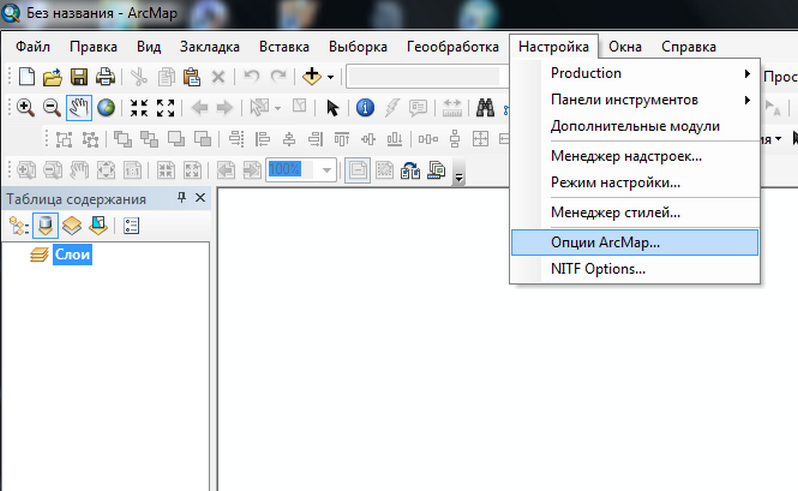Open the Вставка menu
Viewport: 798px width, 491px height.
click(284, 46)
